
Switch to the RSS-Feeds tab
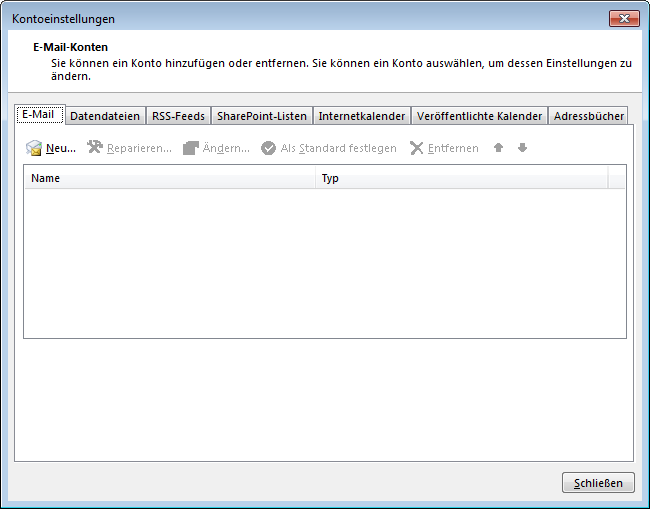click(178, 116)
